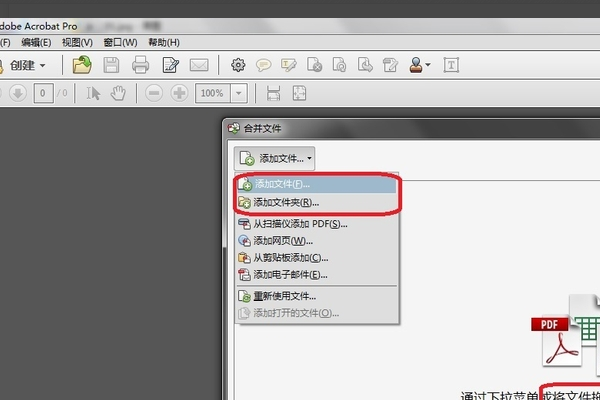Click the scrolling mode page icon
600x400 pixels.
click(273, 93)
